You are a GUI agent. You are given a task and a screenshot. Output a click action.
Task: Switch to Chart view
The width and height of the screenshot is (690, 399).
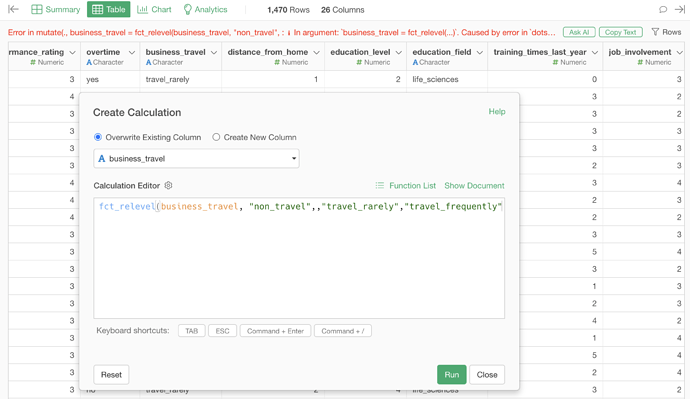pyautogui.click(x=154, y=9)
